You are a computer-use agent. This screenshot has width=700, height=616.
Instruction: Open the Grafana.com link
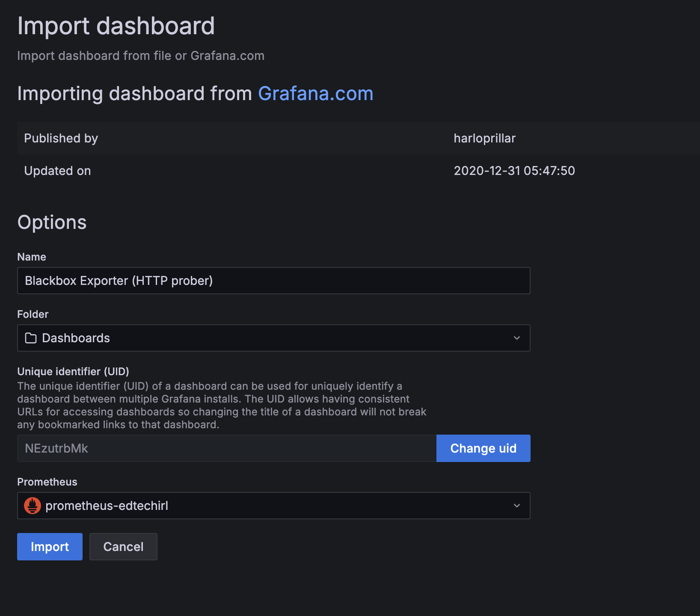[316, 94]
